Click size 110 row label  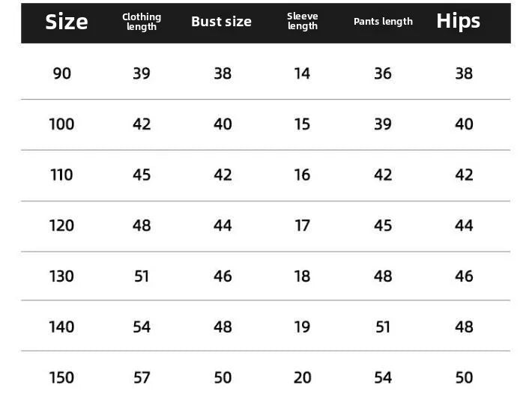click(61, 175)
